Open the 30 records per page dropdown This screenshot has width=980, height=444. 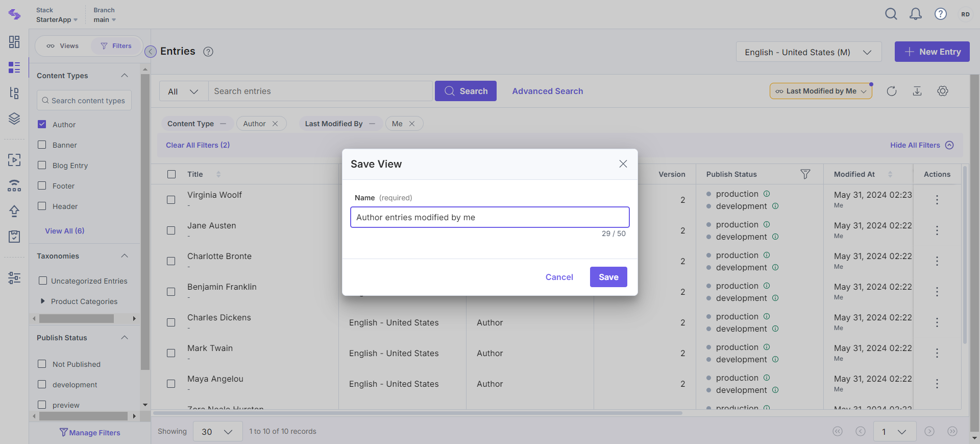click(x=217, y=432)
